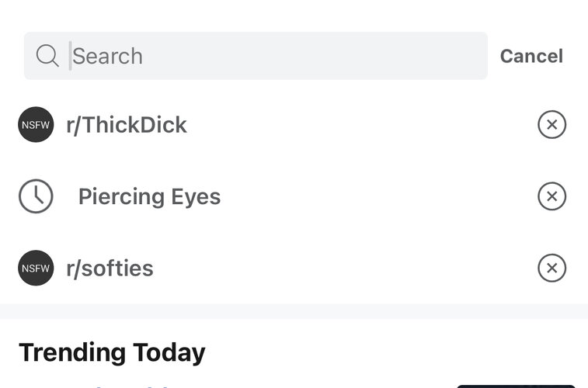
Task: Click the text cursor in search bar
Action: point(70,56)
